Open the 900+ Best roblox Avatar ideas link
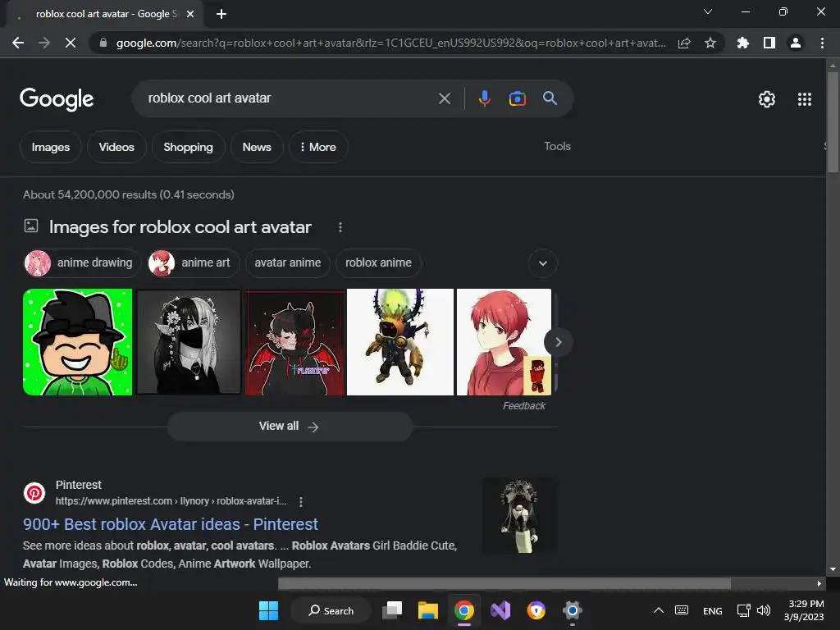This screenshot has width=840, height=630. [171, 524]
